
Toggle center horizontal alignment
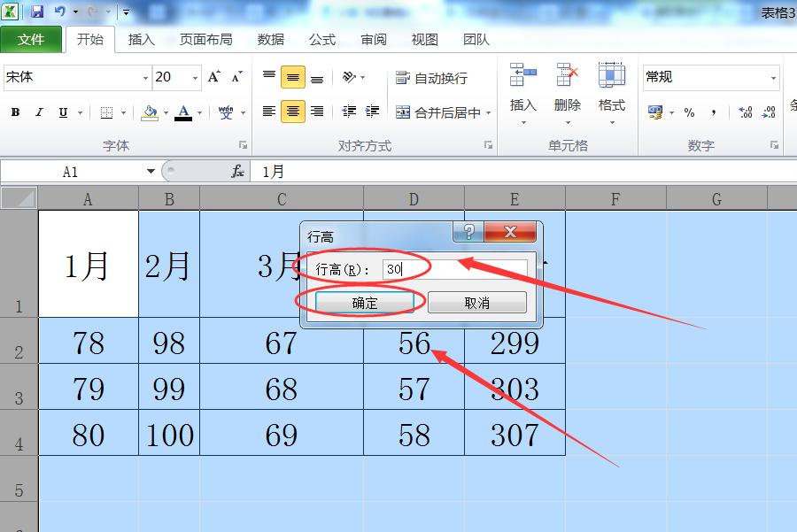[293, 112]
